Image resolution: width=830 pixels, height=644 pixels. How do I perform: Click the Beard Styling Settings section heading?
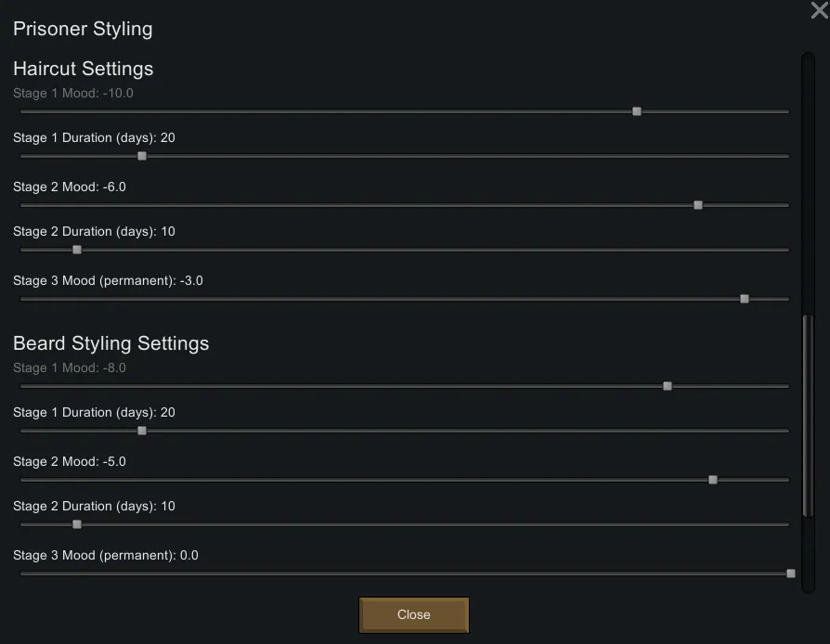(x=111, y=343)
